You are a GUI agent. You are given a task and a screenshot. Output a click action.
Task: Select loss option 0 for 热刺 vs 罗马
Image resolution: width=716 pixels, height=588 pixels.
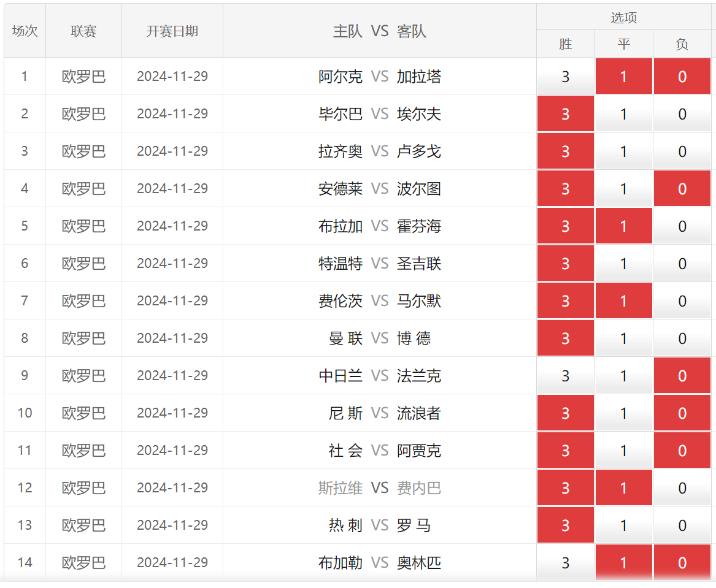[682, 525]
